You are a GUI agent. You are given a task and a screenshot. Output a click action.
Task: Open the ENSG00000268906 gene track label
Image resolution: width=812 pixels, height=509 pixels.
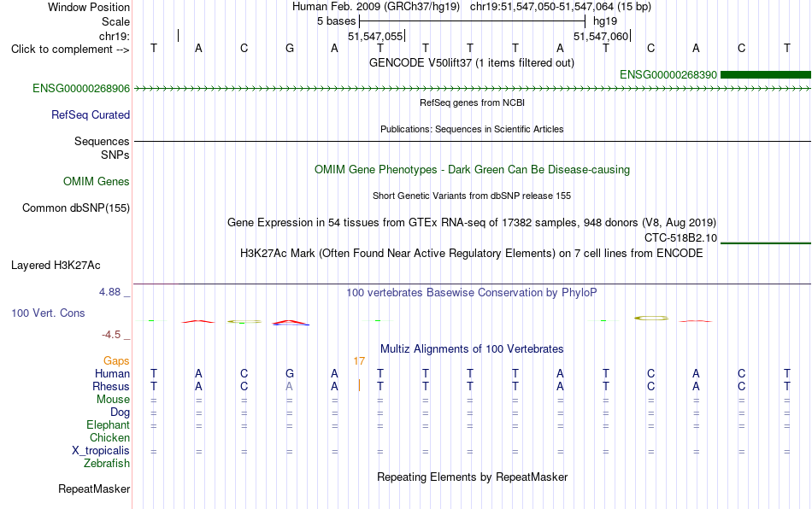coord(81,89)
